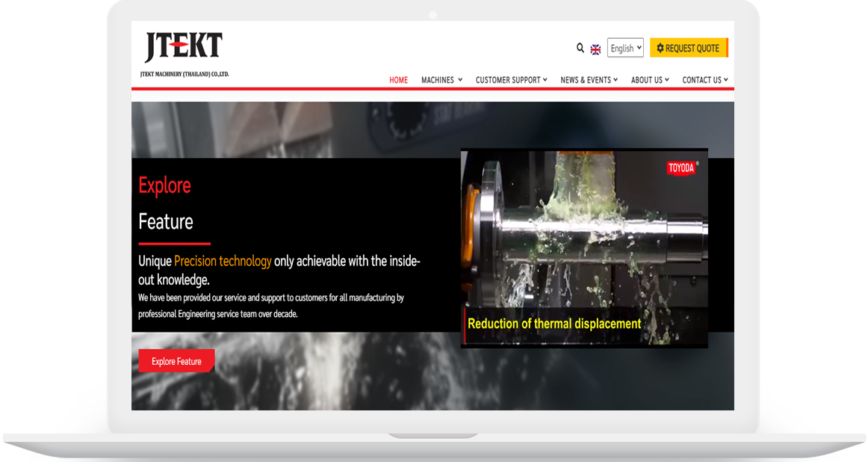Click the UK flag language icon
Screen dimensions: 868x462
click(595, 49)
